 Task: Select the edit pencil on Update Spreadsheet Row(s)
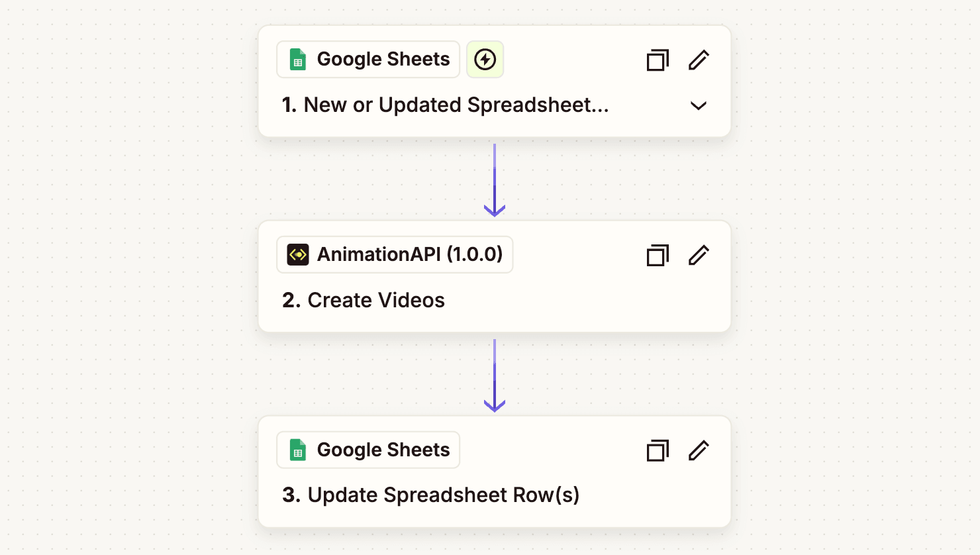click(699, 450)
